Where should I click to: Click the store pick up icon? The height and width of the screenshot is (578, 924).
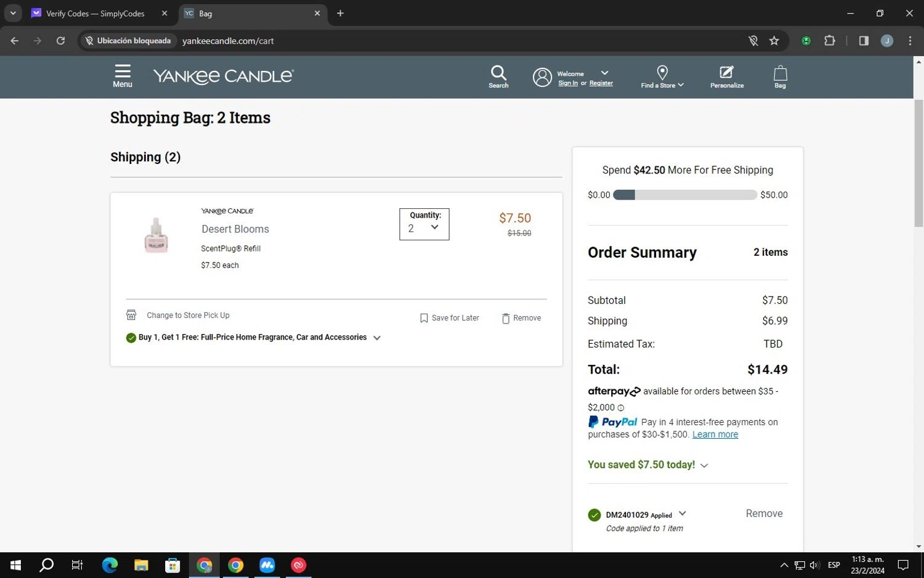point(131,315)
